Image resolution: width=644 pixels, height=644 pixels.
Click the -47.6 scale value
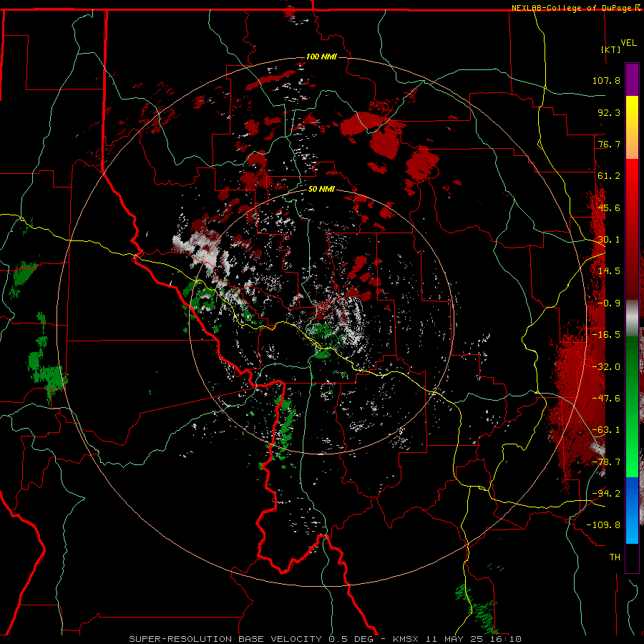[606, 399]
